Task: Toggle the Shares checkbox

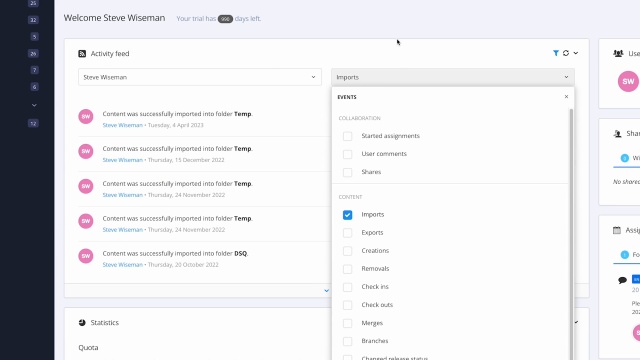Action: (x=347, y=172)
